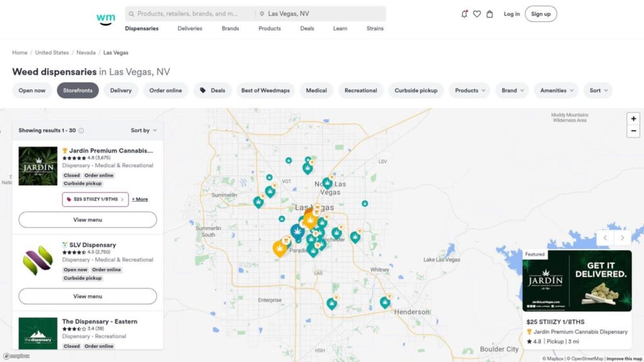
Task: Toggle the Open now filter
Action: pos(32,90)
